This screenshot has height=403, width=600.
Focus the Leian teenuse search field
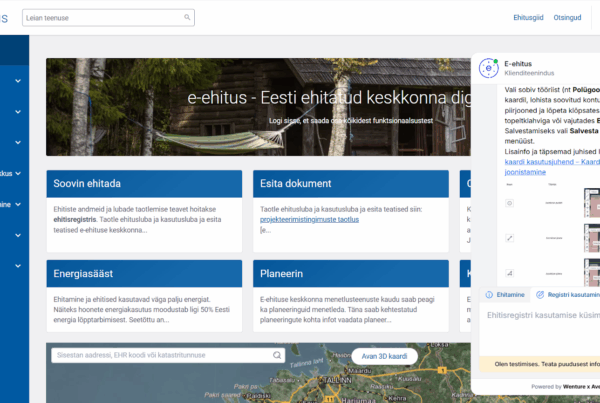click(108, 18)
